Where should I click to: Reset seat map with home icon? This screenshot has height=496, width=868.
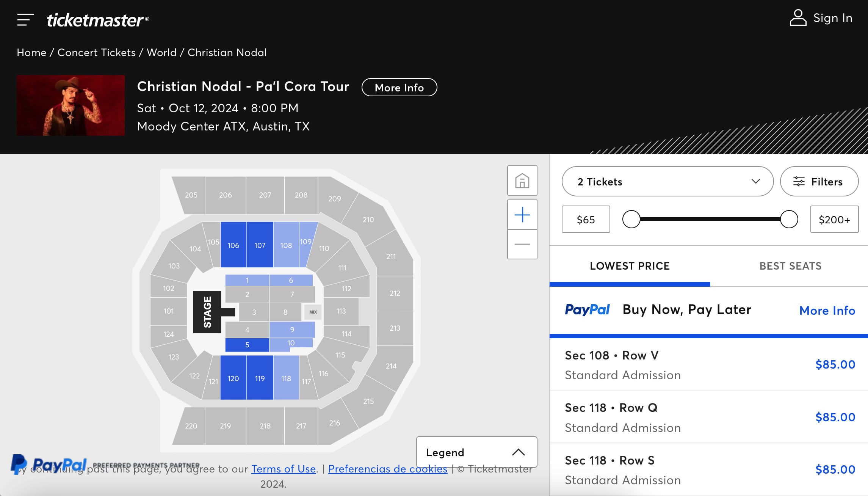coord(522,181)
